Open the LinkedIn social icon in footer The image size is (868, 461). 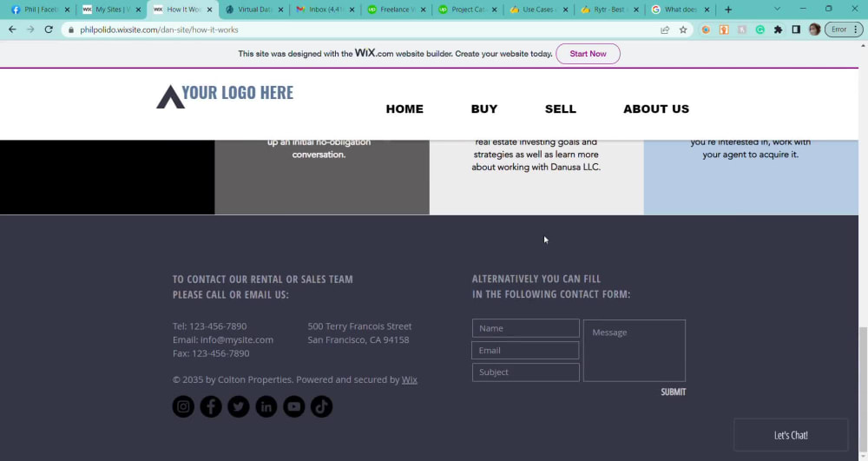[x=266, y=407]
